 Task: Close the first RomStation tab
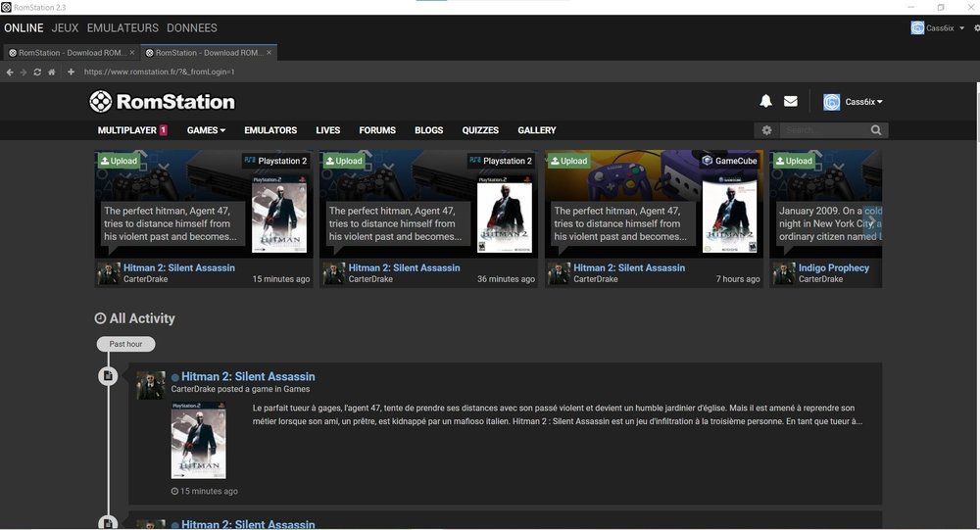point(132,53)
